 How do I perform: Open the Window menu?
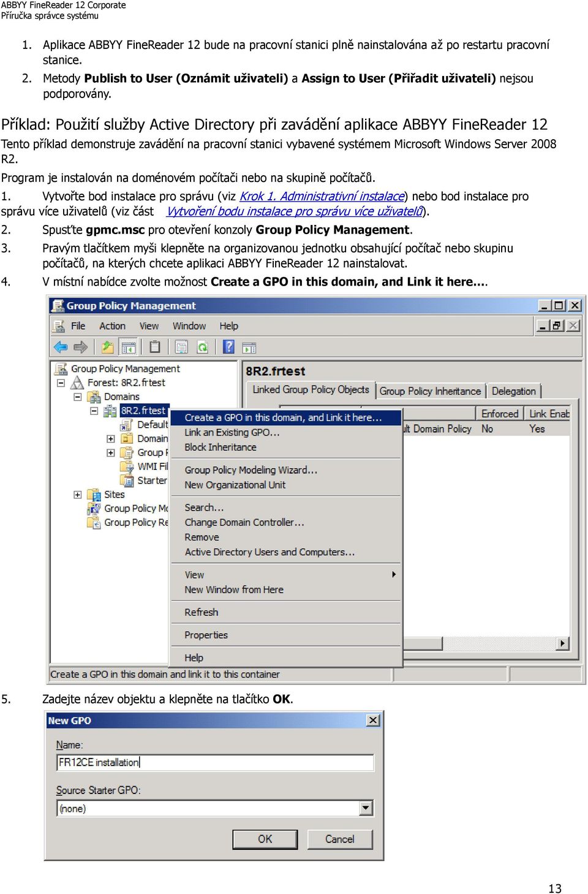[189, 326]
